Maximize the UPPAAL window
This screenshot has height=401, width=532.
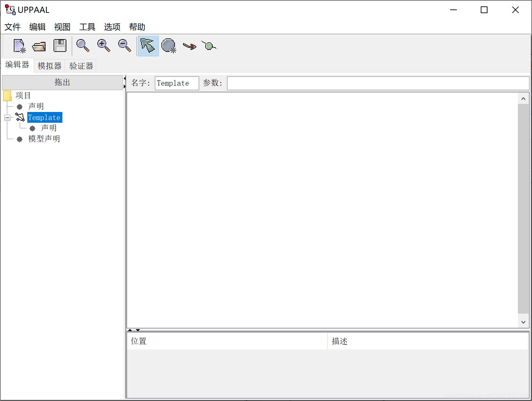[x=484, y=10]
